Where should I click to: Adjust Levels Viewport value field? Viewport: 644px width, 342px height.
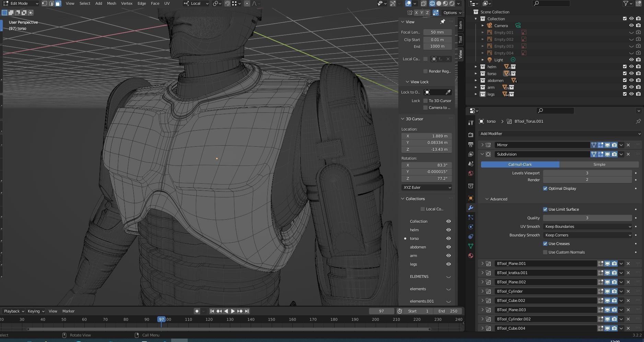click(x=587, y=173)
